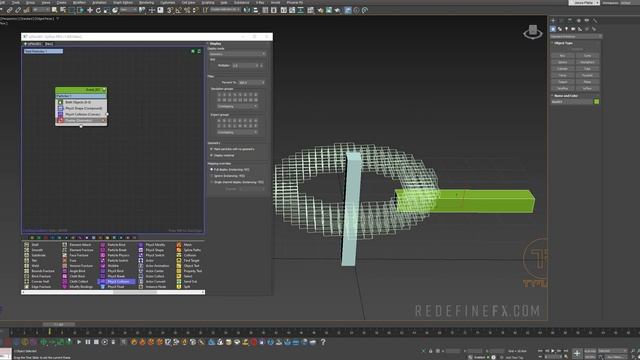Activate Select and Rotate tool
640x360 pixels.
coord(98,10)
